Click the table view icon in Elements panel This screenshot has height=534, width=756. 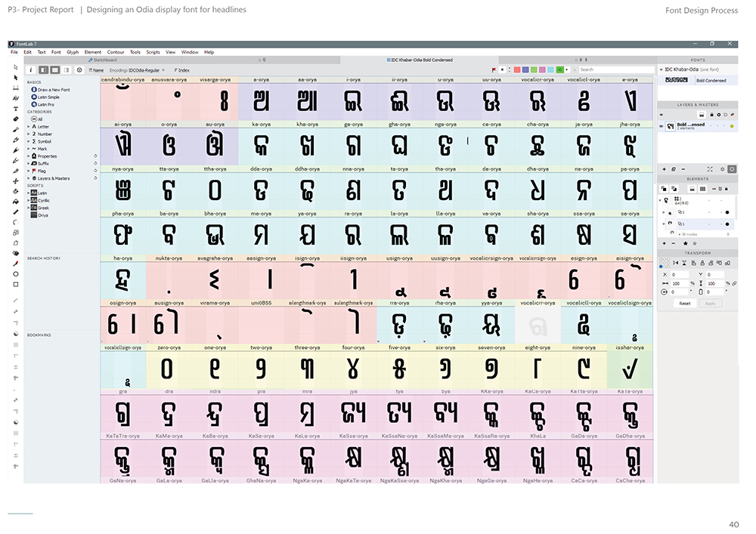click(702, 189)
